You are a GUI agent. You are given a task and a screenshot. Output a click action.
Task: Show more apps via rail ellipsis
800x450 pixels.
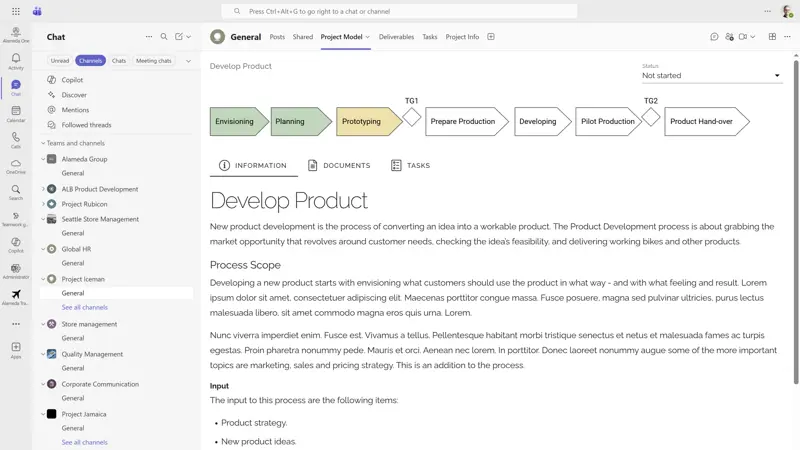(x=16, y=324)
